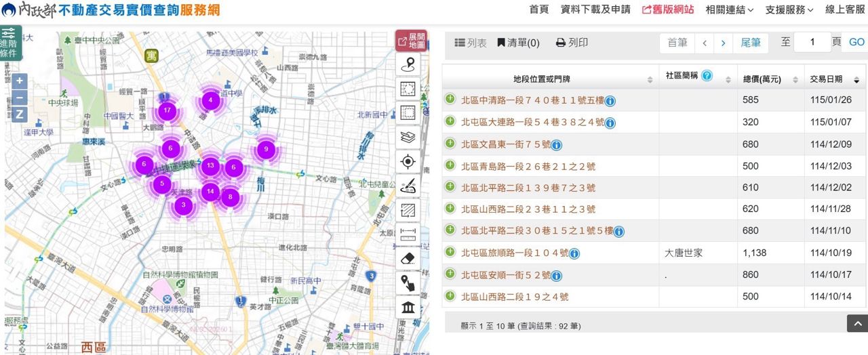
Task: Sort results by 交易日期 column arrow
Action: click(857, 79)
